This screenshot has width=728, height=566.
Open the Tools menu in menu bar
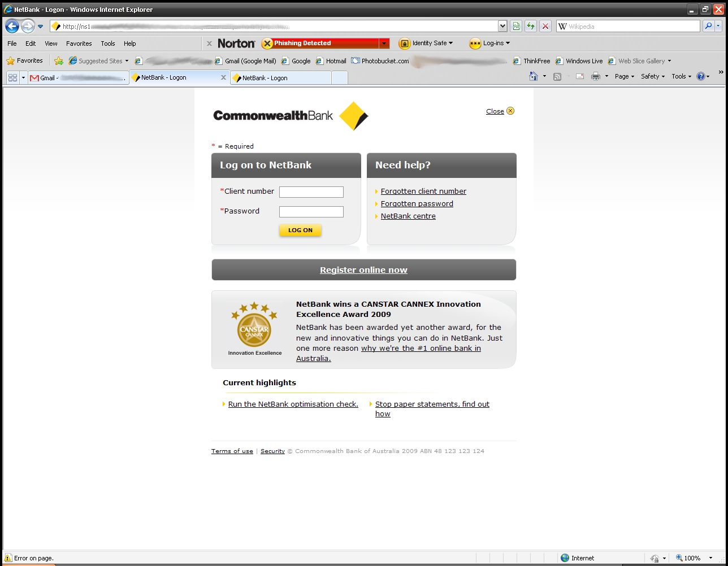(108, 43)
